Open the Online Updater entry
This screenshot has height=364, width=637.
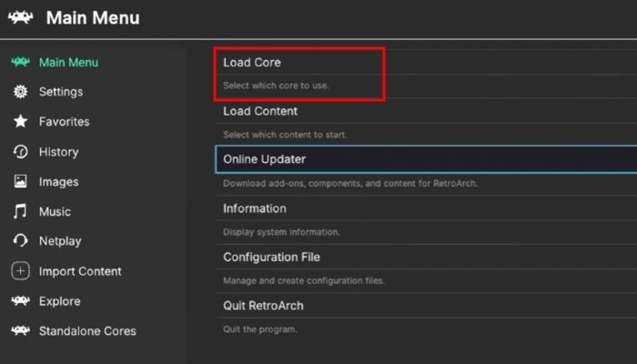coord(426,159)
